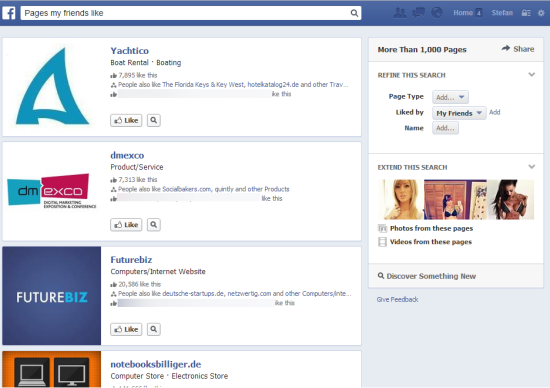Click the Name Add input field
The height and width of the screenshot is (388, 550).
[x=445, y=128]
